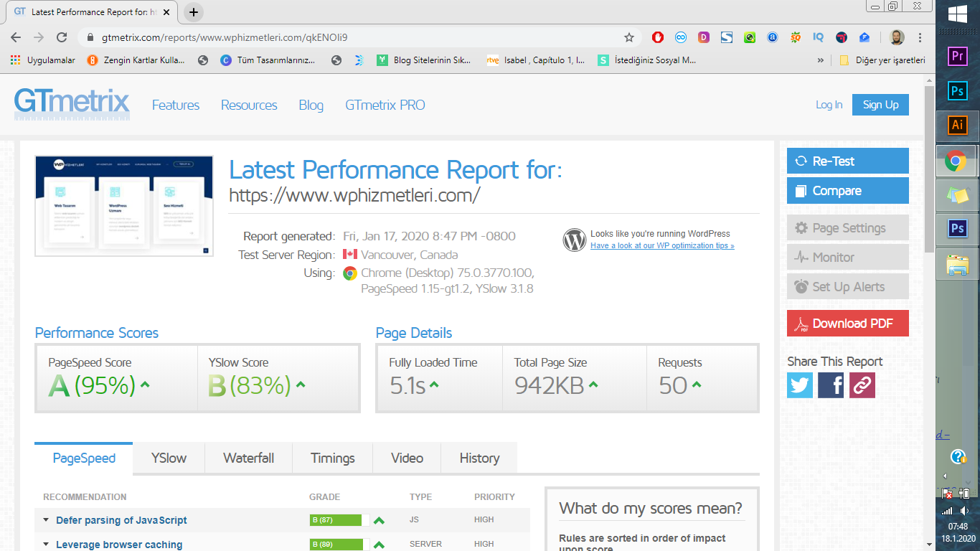Switch to Chrome in the taskbar
Viewport: 980px width, 551px height.
point(955,161)
